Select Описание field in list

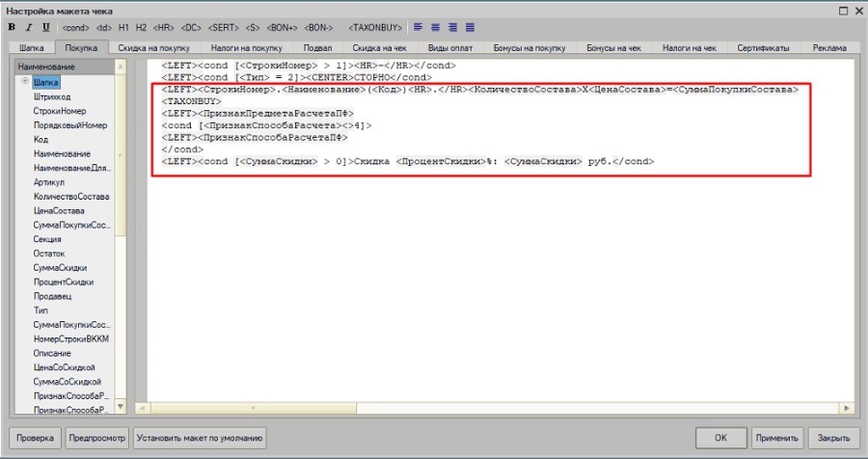(x=52, y=353)
